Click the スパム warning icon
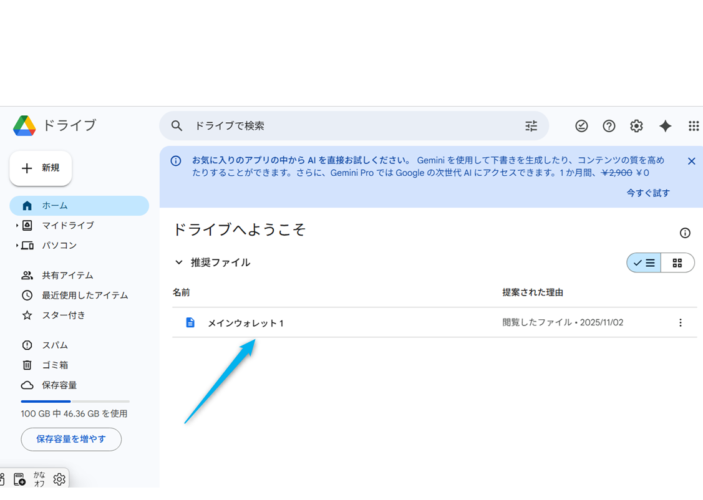The width and height of the screenshot is (703, 500). tap(27, 345)
